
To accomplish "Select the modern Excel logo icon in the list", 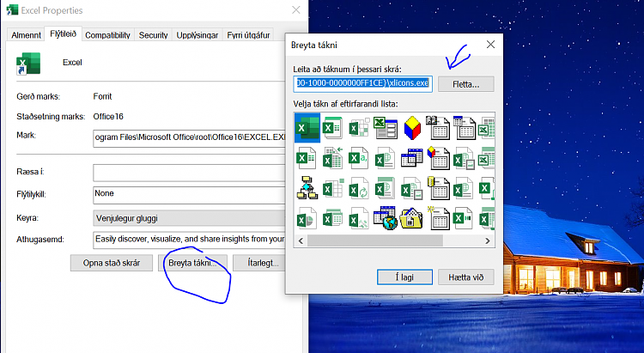I will tap(307, 127).
